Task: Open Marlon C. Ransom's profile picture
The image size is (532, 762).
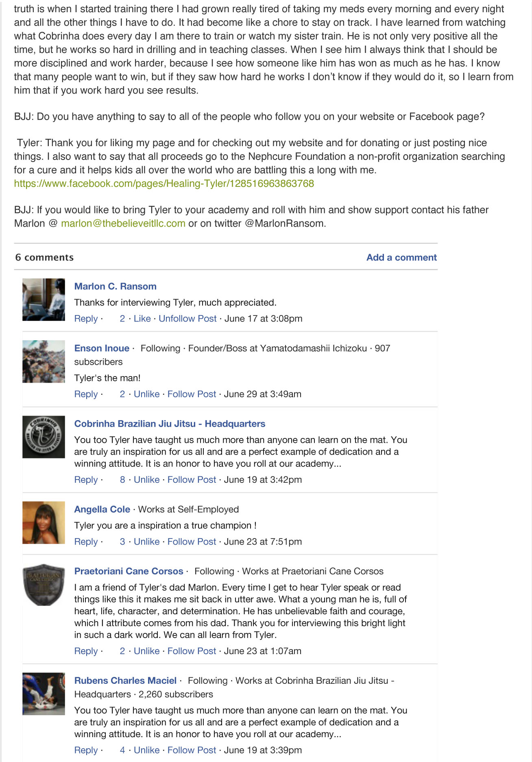Action: click(44, 300)
